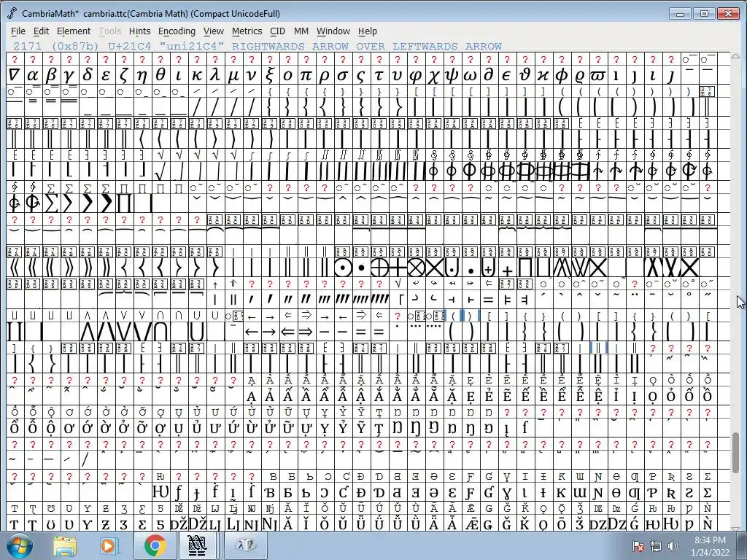Select the Ẹ glyph cell
This screenshot has width=747, height=560.
coord(471,396)
